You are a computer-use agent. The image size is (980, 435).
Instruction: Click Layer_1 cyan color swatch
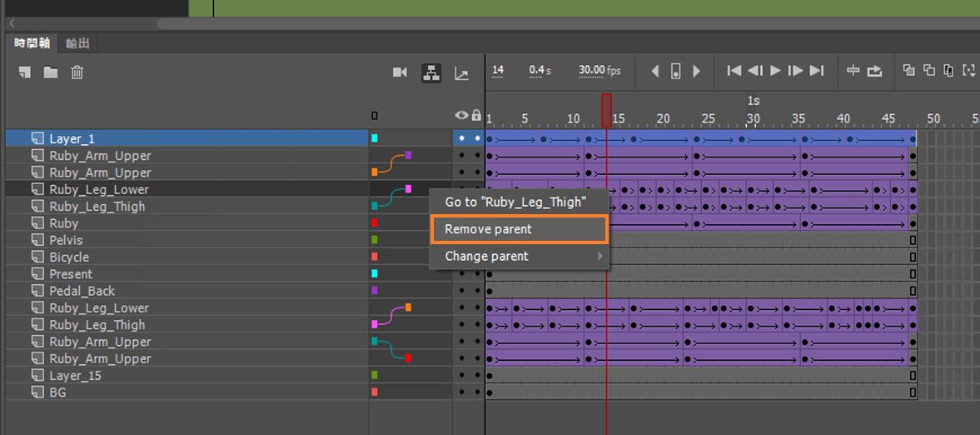[x=375, y=138]
